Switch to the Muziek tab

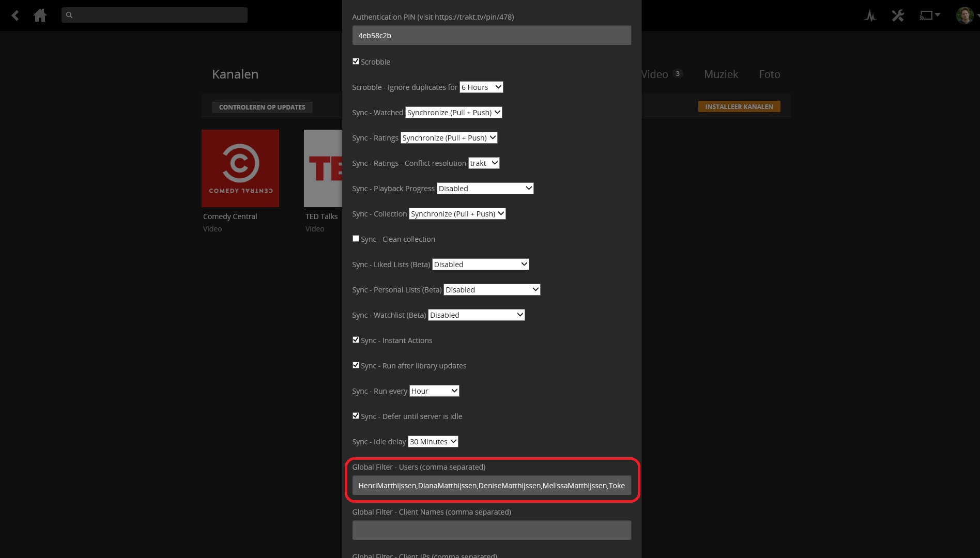[721, 74]
